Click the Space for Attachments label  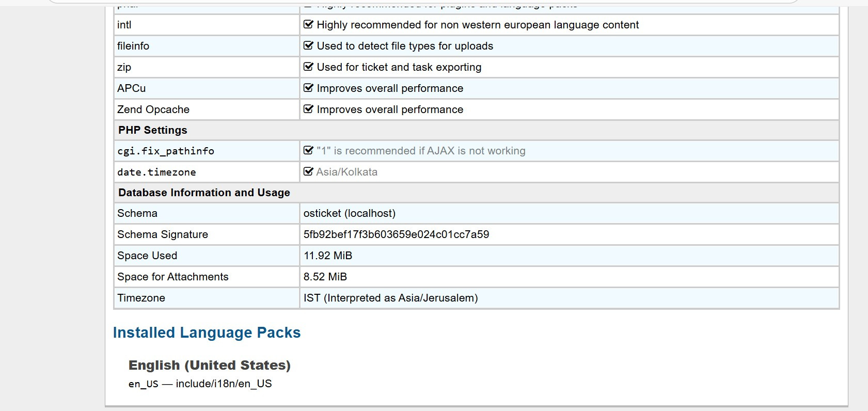click(x=172, y=277)
